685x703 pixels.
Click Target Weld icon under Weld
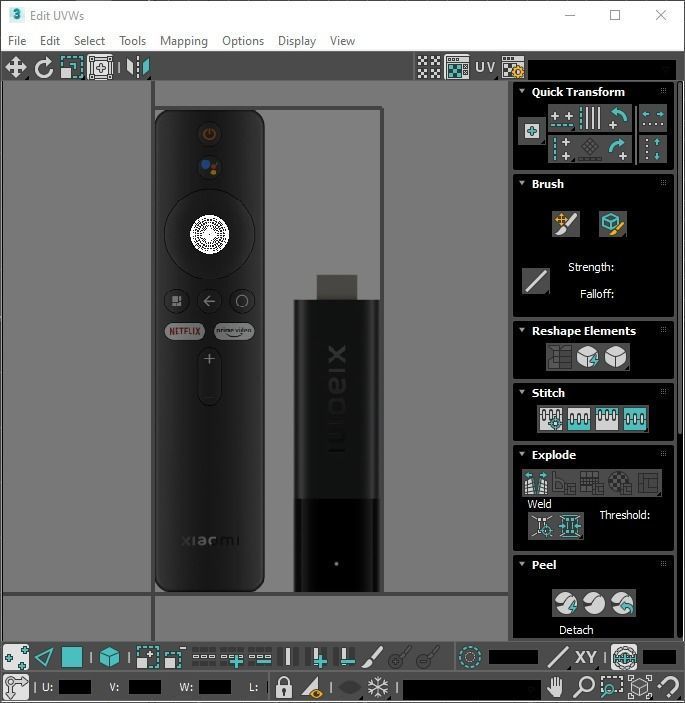542,525
